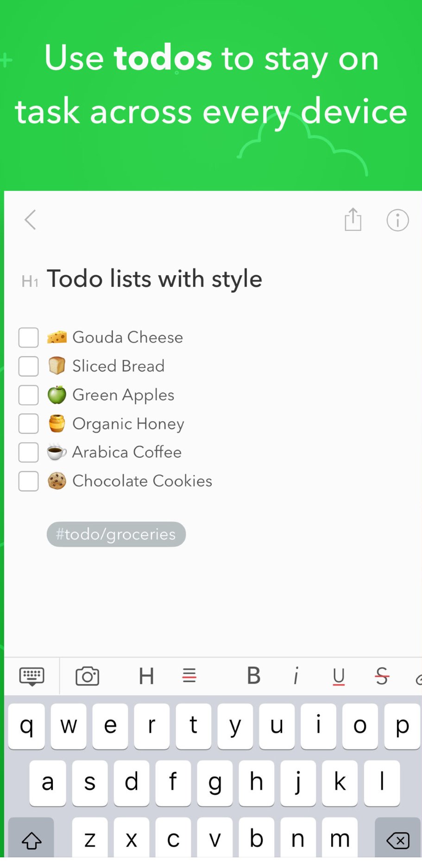Toggle strikethrough formatting
The width and height of the screenshot is (422, 868).
[382, 676]
